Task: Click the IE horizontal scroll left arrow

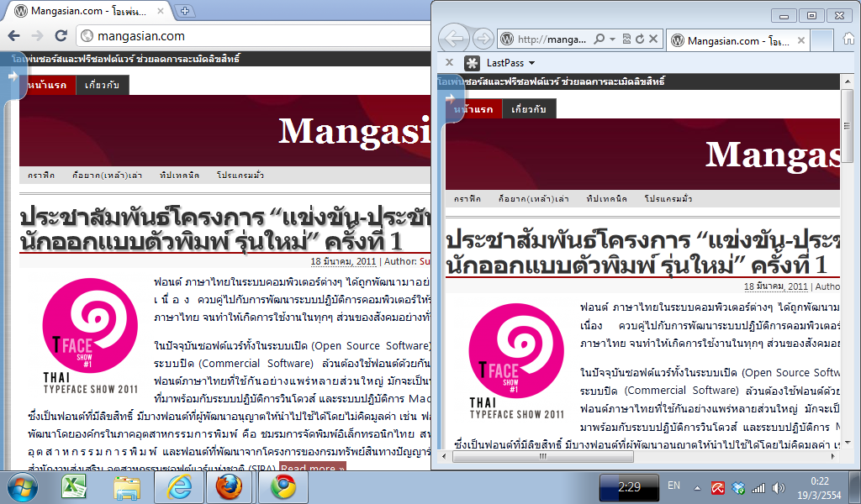Action: (x=444, y=456)
